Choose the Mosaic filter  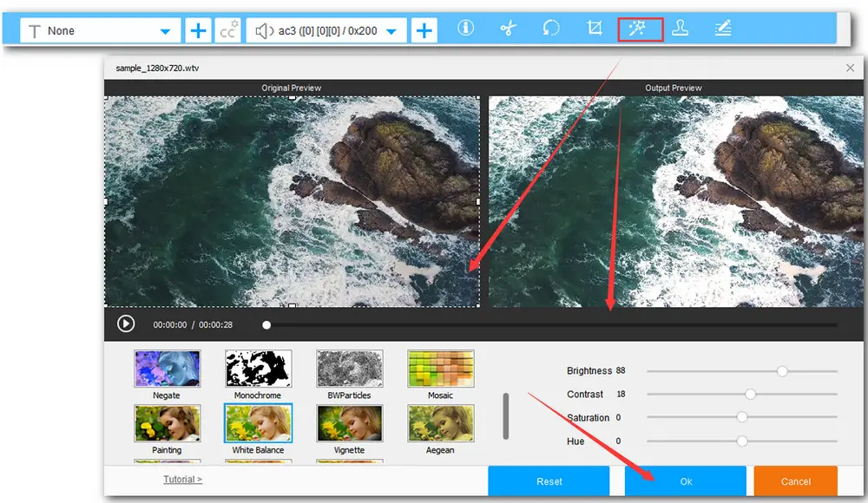(440, 369)
